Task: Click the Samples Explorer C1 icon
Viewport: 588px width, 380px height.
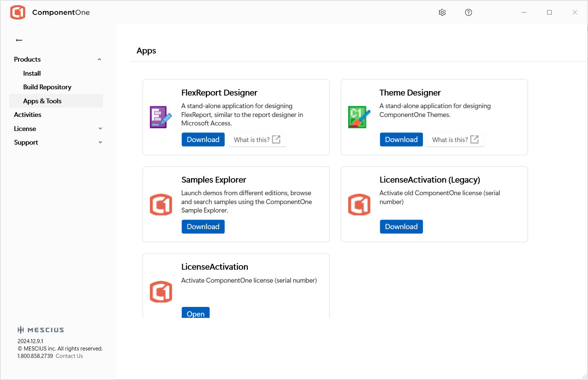Action: 161,204
